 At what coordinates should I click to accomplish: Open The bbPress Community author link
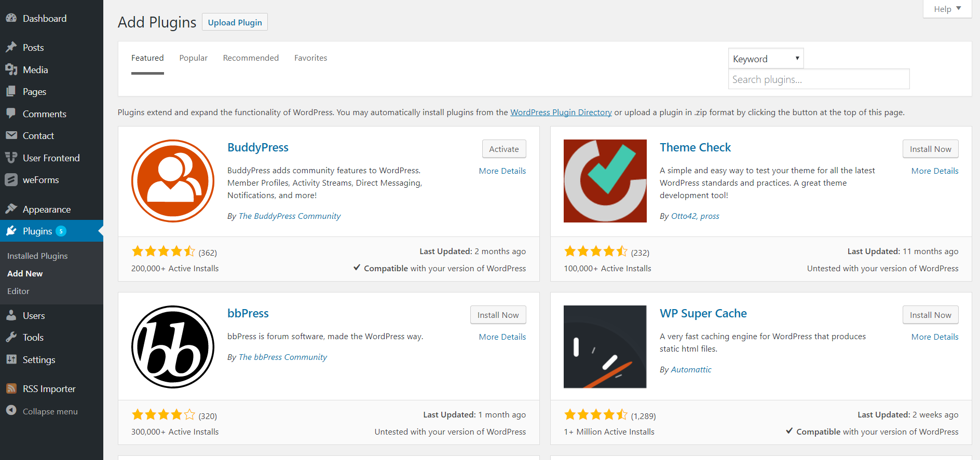click(x=283, y=357)
